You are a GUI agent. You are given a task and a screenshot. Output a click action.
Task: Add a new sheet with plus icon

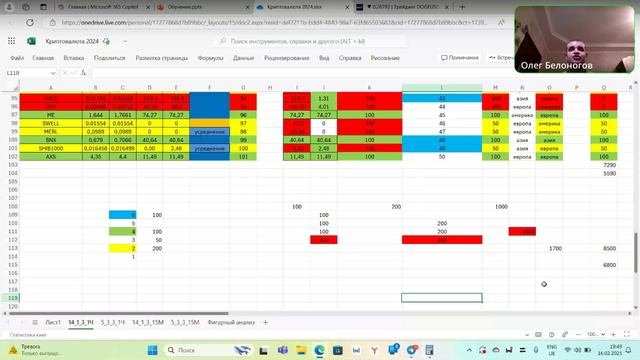266,322
